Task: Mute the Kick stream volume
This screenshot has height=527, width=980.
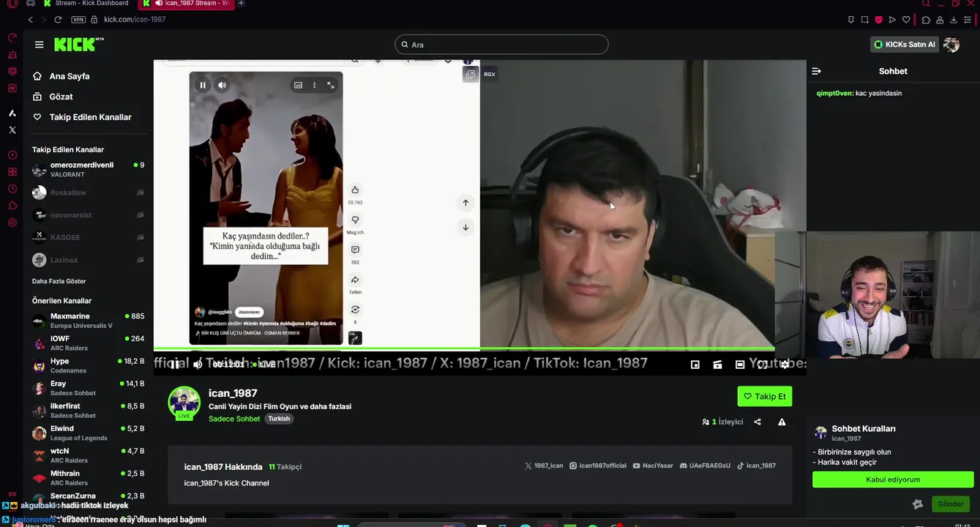Action: click(x=197, y=364)
